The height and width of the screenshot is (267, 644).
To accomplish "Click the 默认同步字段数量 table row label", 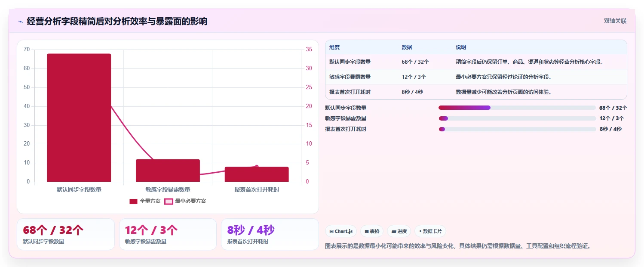I will tap(350, 62).
